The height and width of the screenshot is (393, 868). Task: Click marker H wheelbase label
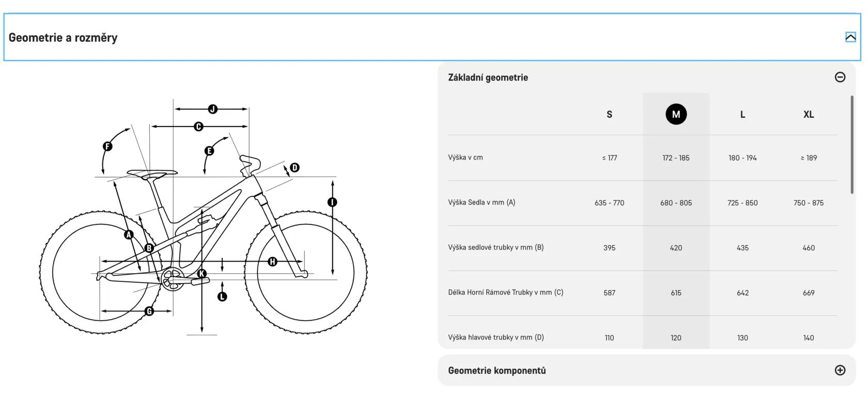pos(273,262)
